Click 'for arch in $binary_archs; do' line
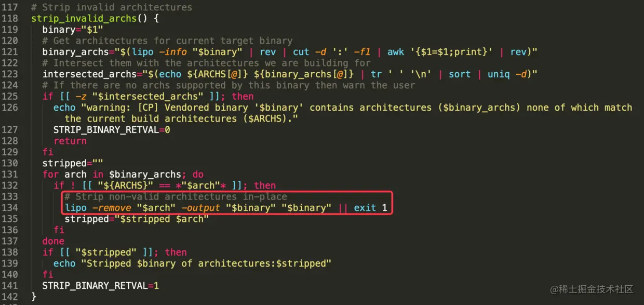 click(123, 175)
